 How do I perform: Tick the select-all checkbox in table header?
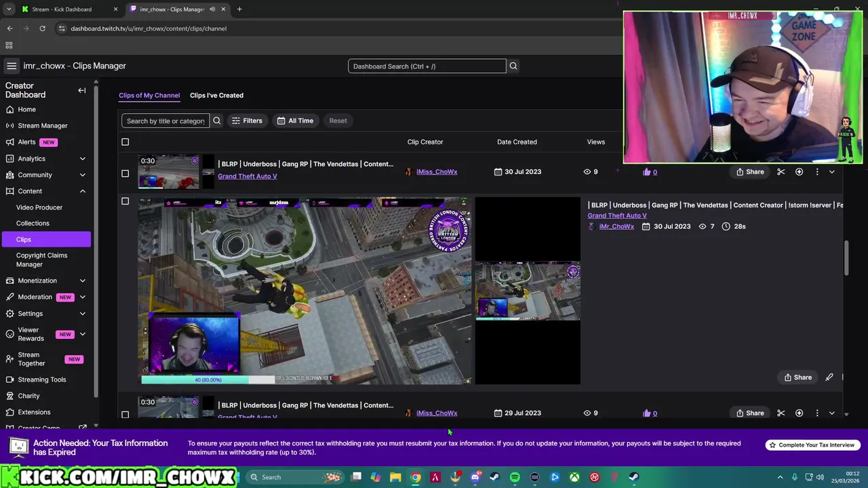[x=125, y=142]
